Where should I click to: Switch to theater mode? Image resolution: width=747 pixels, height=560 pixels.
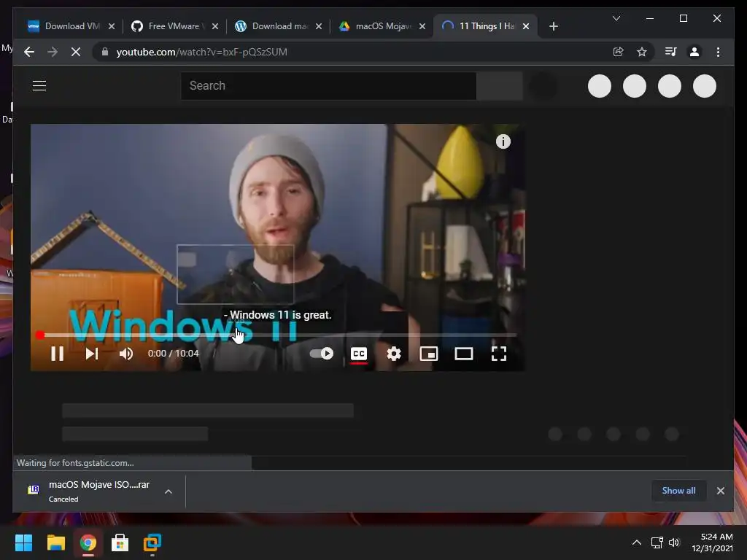pyautogui.click(x=463, y=354)
